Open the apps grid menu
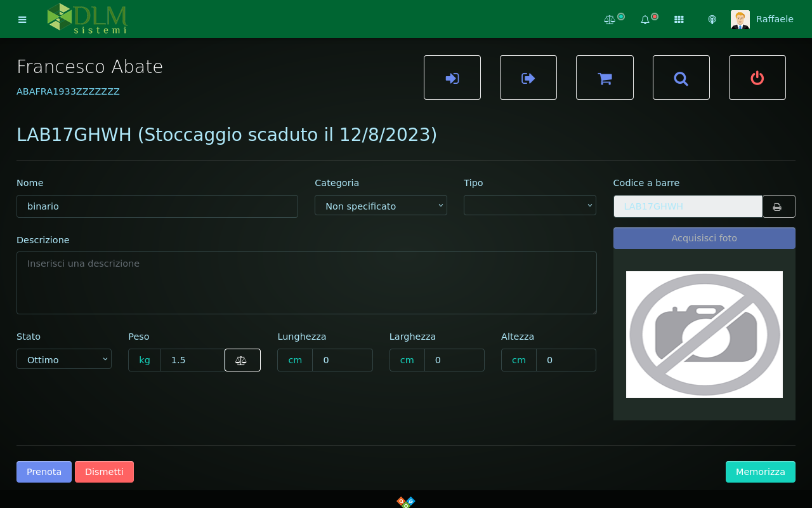 pyautogui.click(x=679, y=20)
